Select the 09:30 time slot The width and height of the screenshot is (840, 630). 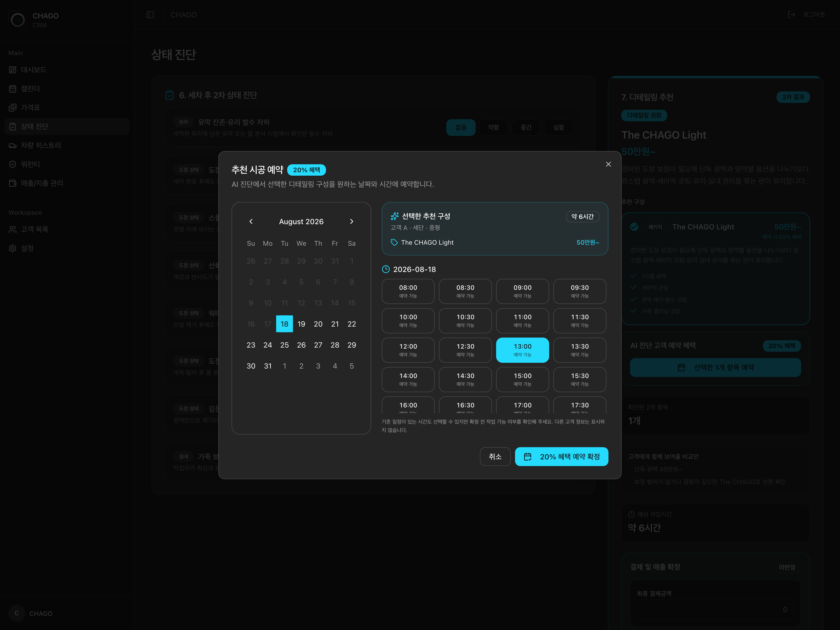pyautogui.click(x=580, y=291)
